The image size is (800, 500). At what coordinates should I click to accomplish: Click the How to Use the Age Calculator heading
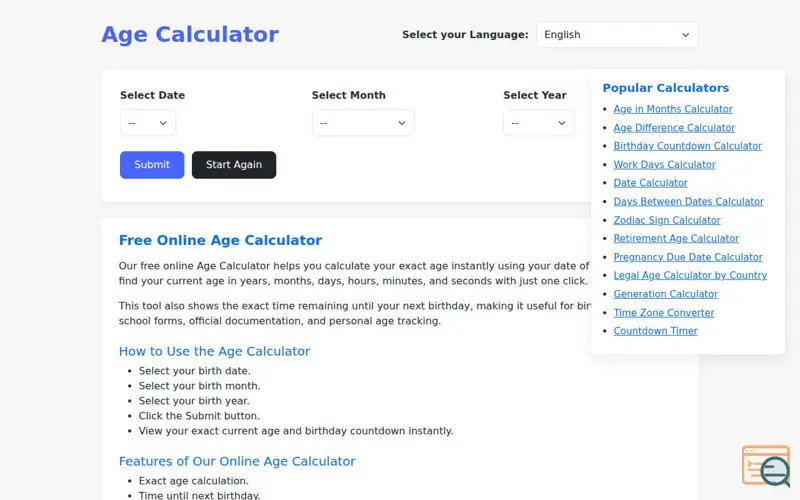point(214,352)
